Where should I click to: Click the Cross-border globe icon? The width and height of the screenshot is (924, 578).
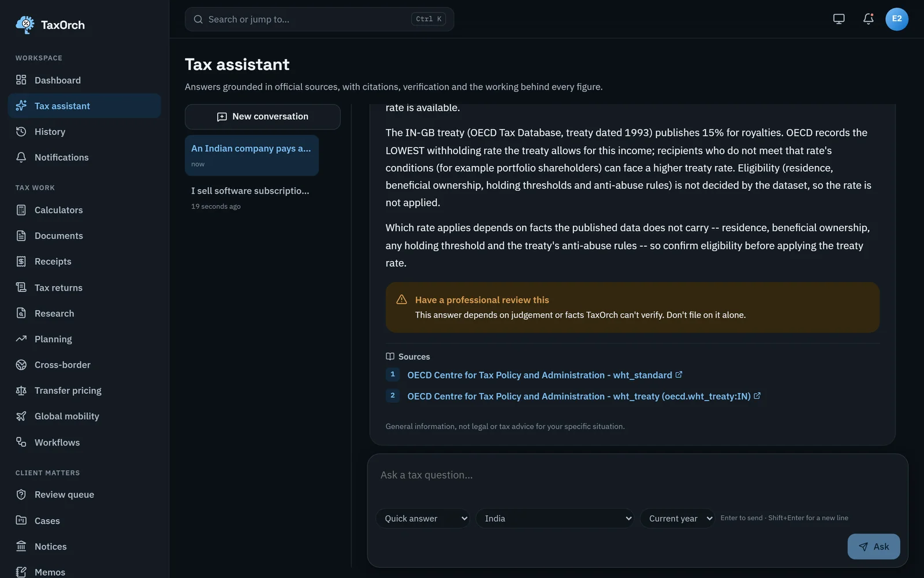pyautogui.click(x=21, y=365)
